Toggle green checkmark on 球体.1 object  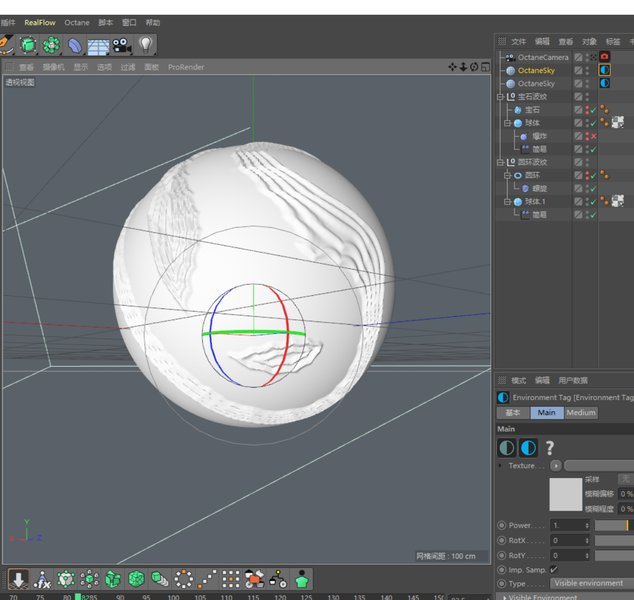[x=593, y=201]
